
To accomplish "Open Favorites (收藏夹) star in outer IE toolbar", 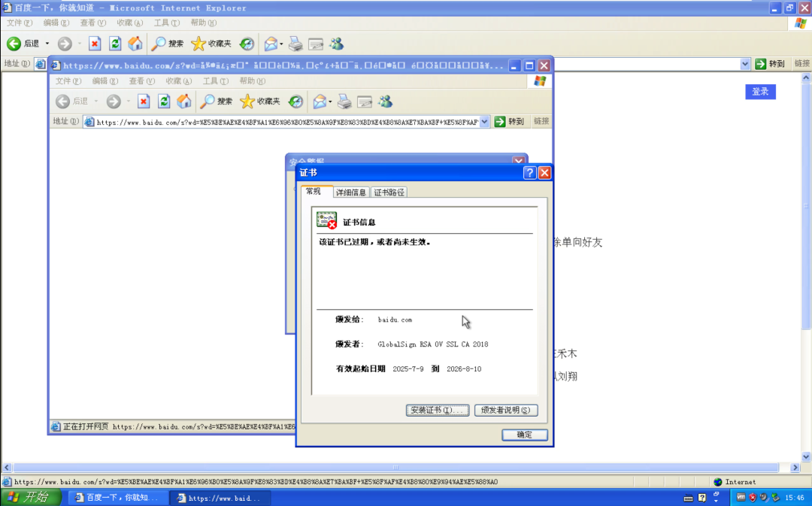I will 211,44.
